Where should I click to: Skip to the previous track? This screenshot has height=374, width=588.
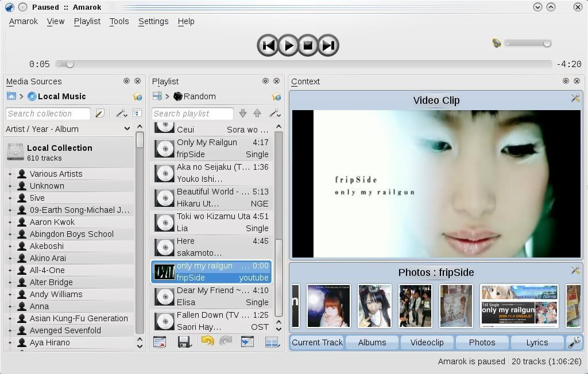click(268, 45)
